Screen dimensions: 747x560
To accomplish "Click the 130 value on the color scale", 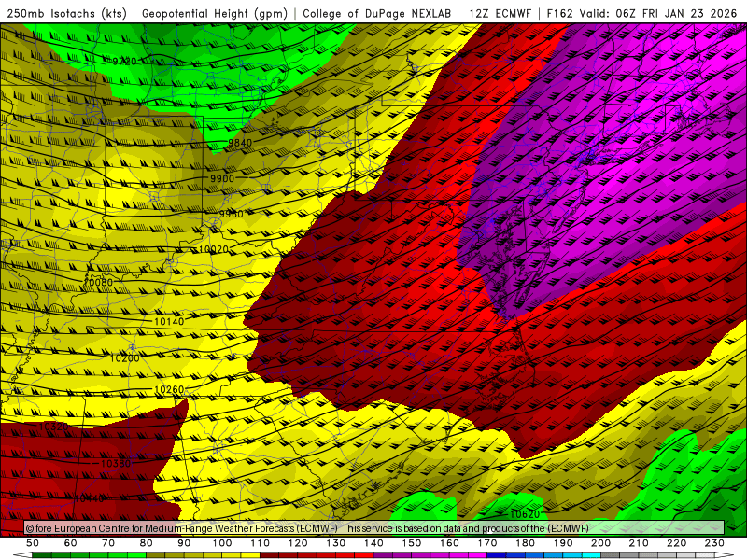I will [x=336, y=543].
